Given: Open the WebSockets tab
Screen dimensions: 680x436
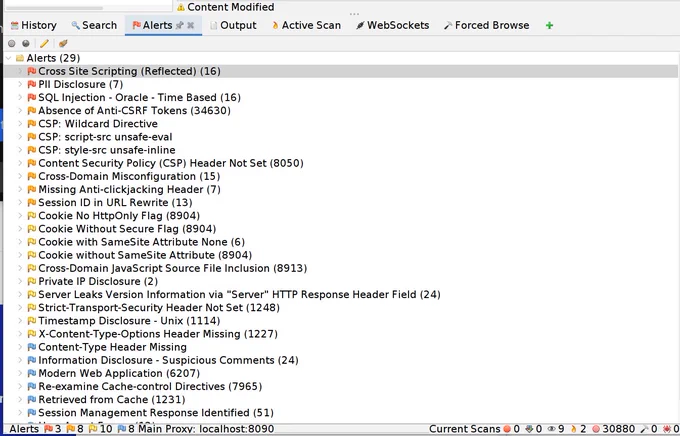Looking at the screenshot, I should [x=392, y=26].
